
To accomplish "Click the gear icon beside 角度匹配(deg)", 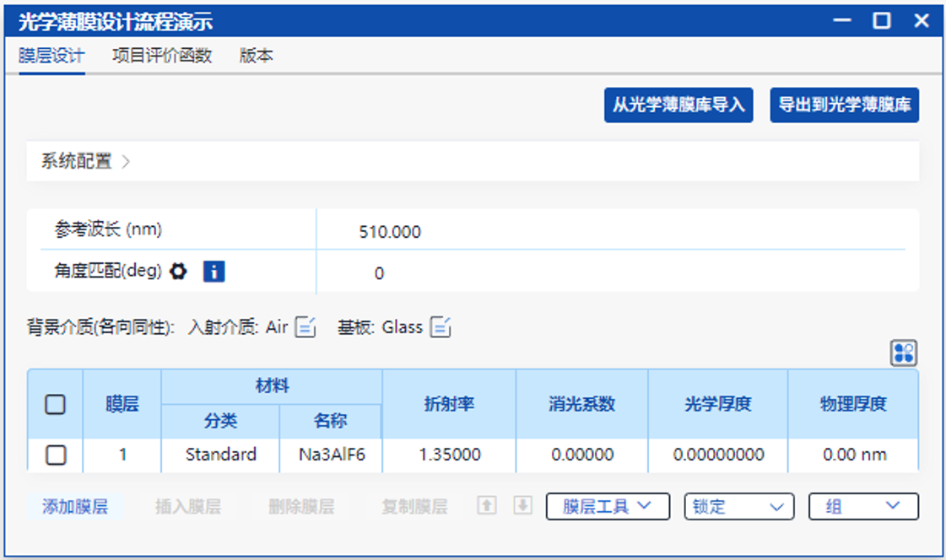I will click(x=177, y=272).
